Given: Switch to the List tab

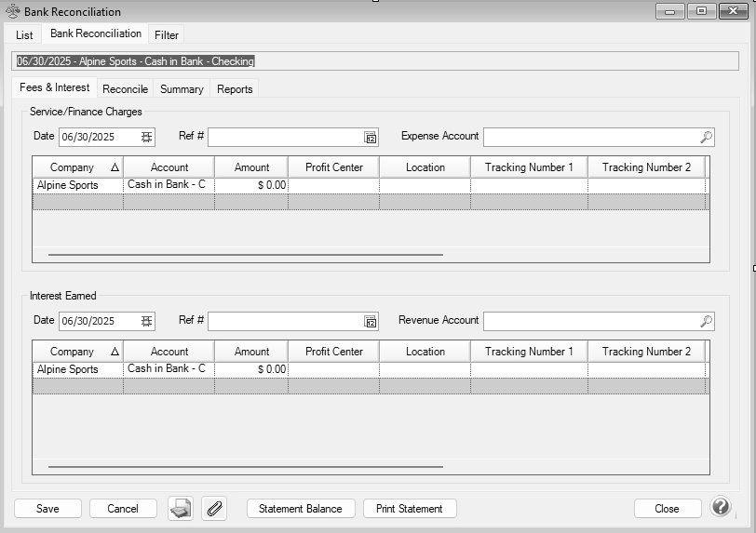Looking at the screenshot, I should 24,35.
